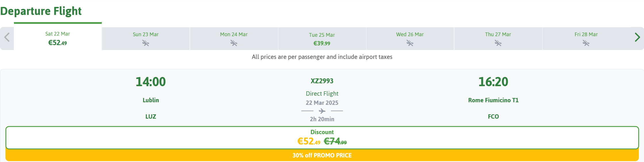Select the Discount €52.49 fare box
The height and width of the screenshot is (162, 644).
(322, 138)
